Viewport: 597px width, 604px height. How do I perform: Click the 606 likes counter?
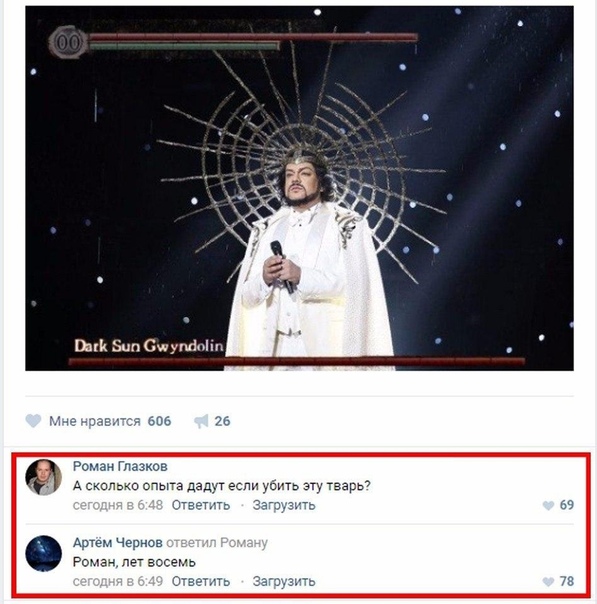(159, 421)
